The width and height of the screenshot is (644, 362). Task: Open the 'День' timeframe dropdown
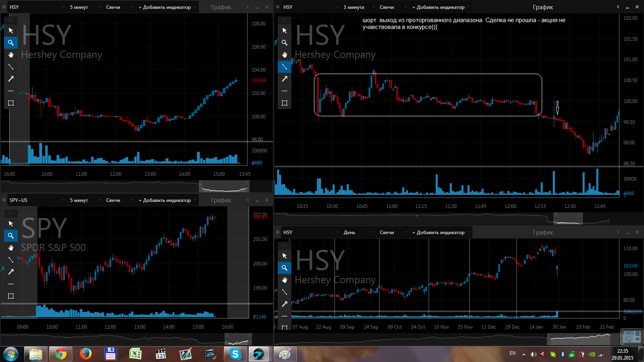click(x=359, y=232)
